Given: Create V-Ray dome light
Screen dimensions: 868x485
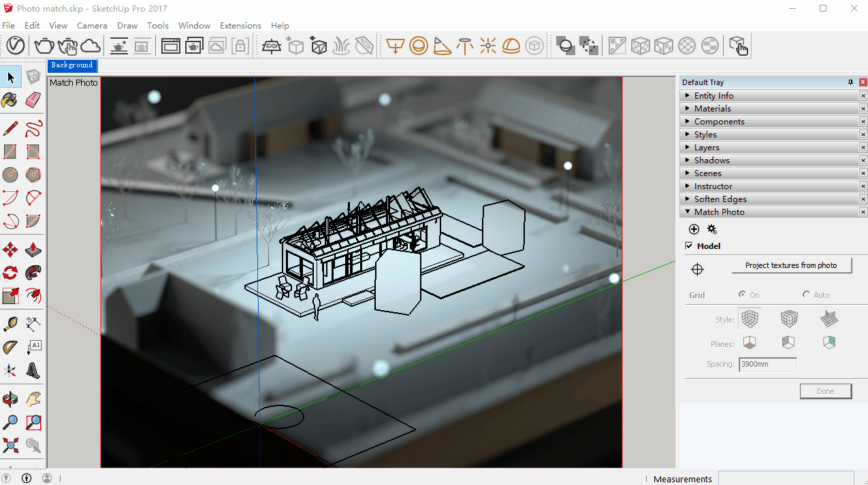Looking at the screenshot, I should (511, 46).
